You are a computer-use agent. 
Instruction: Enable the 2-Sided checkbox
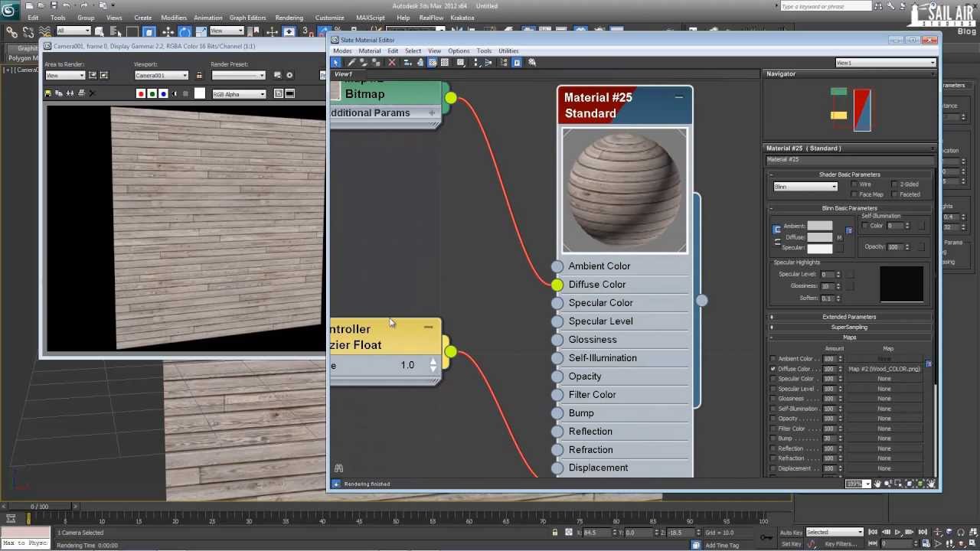pyautogui.click(x=894, y=184)
